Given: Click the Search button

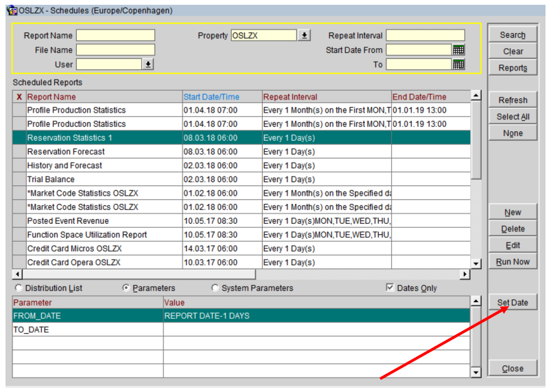Looking at the screenshot, I should [x=513, y=35].
